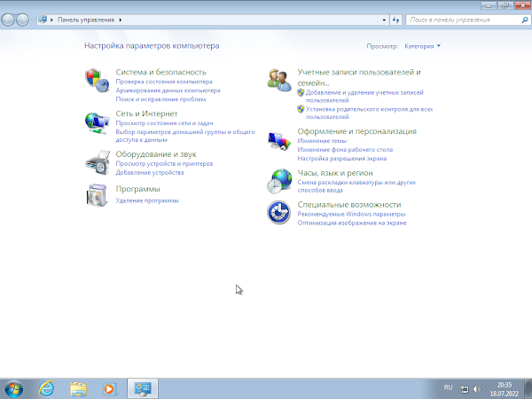Open 'Просмотр устройств и принтеров' link
This screenshot has height=399, width=532.
[164, 163]
